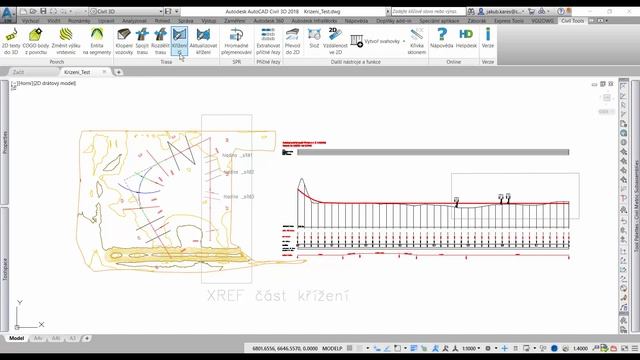The height and width of the screenshot is (360, 640).
Task: Open Křivka sklonem tool
Action: 417,41
